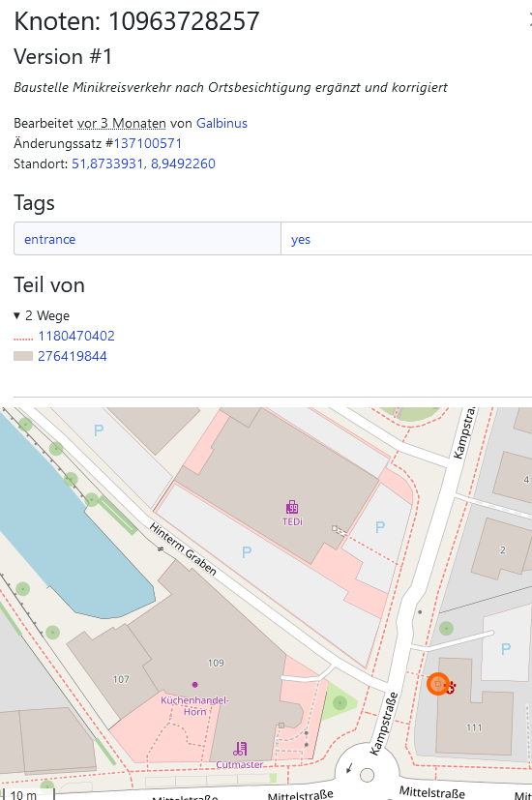Click the vor 3 Monaten timestamp
The height and width of the screenshot is (800, 532).
click(122, 124)
